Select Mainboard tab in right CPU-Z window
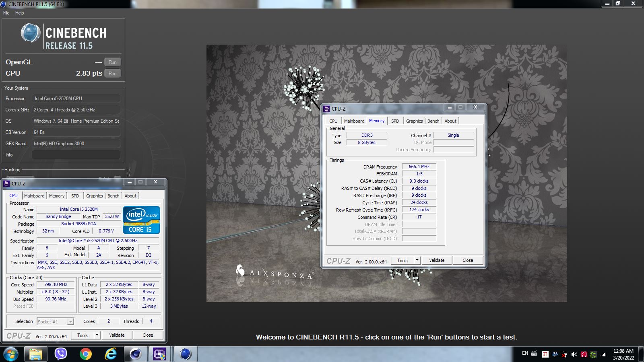 354,121
